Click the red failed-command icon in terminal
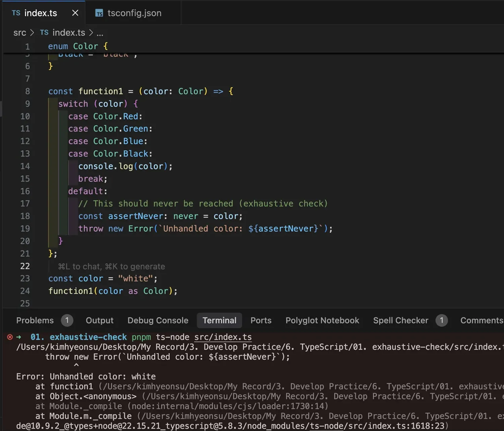 pyautogui.click(x=10, y=337)
